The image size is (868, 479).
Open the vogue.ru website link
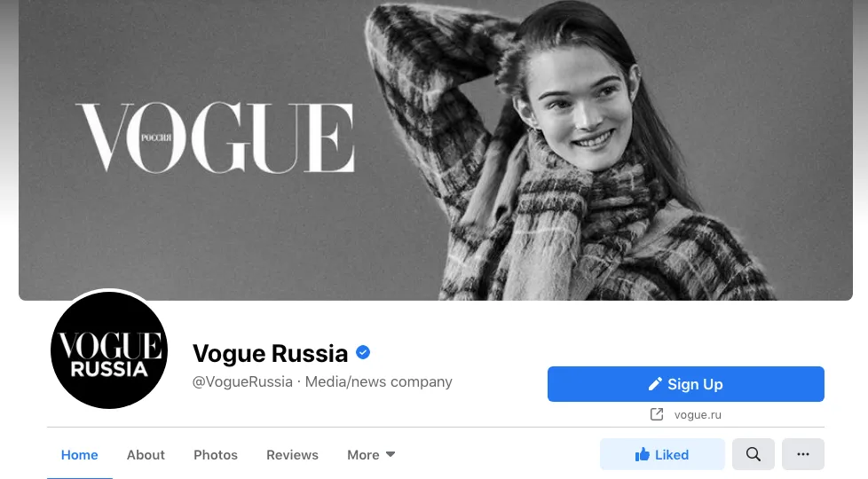coord(698,415)
